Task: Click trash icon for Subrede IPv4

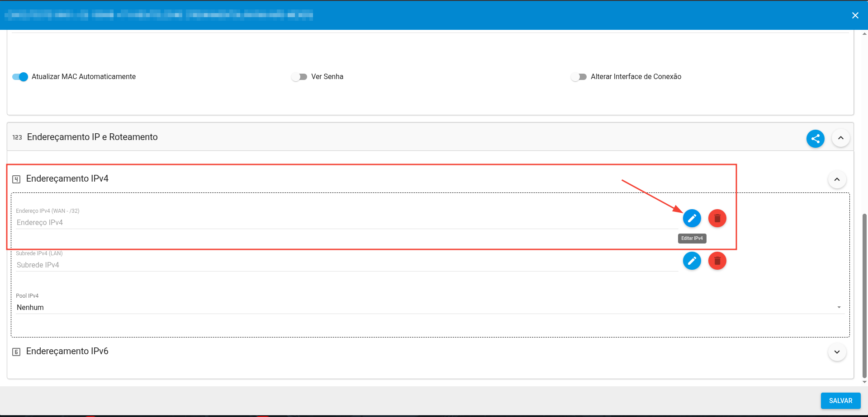Action: [717, 261]
